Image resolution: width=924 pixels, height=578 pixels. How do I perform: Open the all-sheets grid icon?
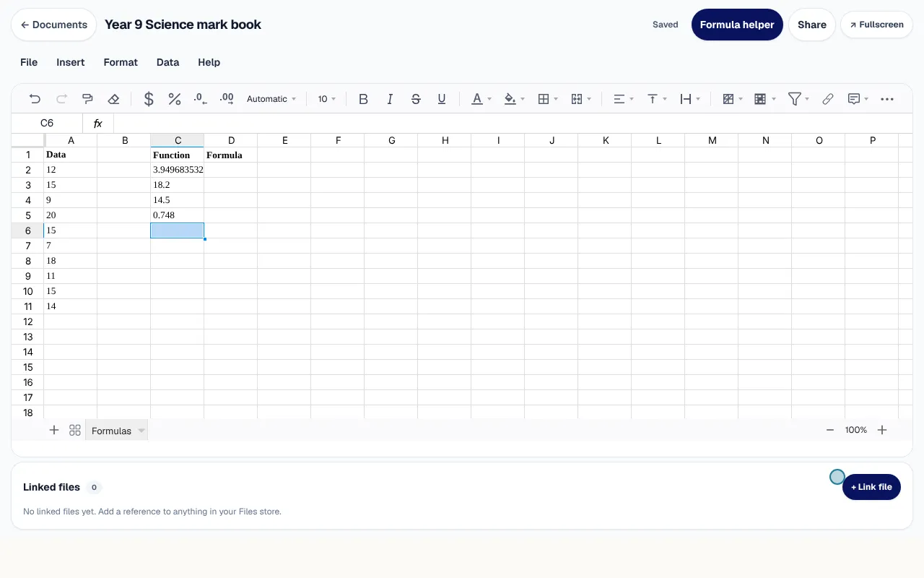tap(75, 431)
